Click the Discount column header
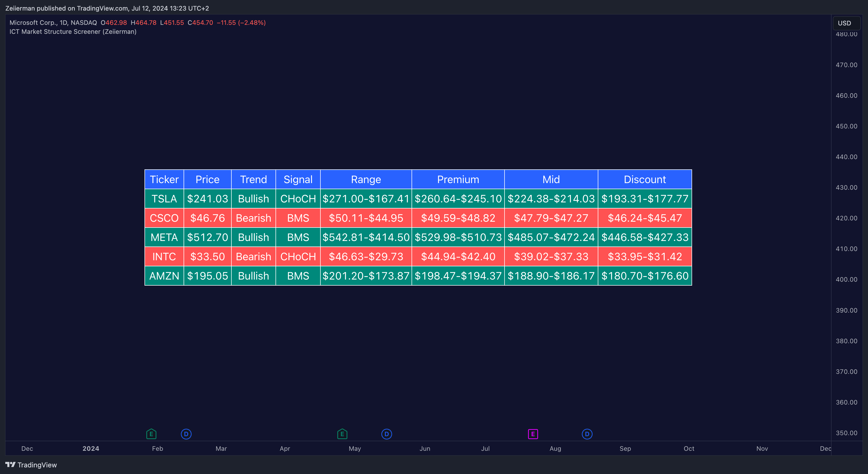The width and height of the screenshot is (868, 474). [x=645, y=179]
